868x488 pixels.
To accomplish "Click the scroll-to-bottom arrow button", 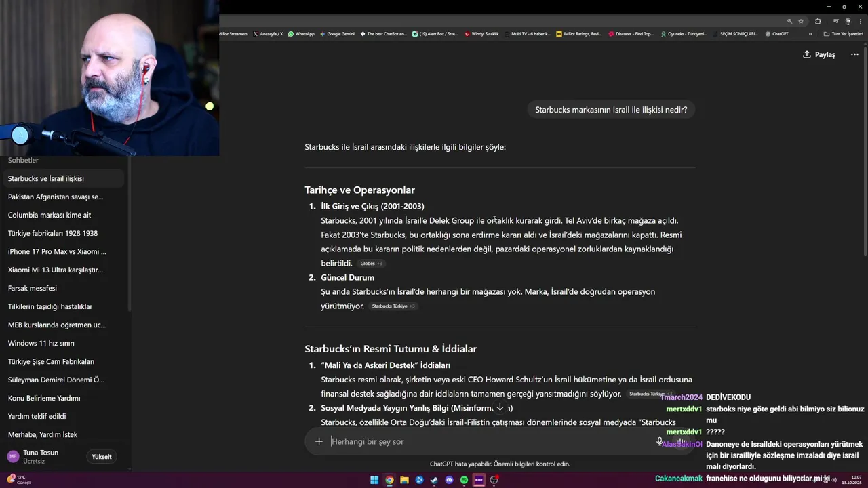I will 500,407.
